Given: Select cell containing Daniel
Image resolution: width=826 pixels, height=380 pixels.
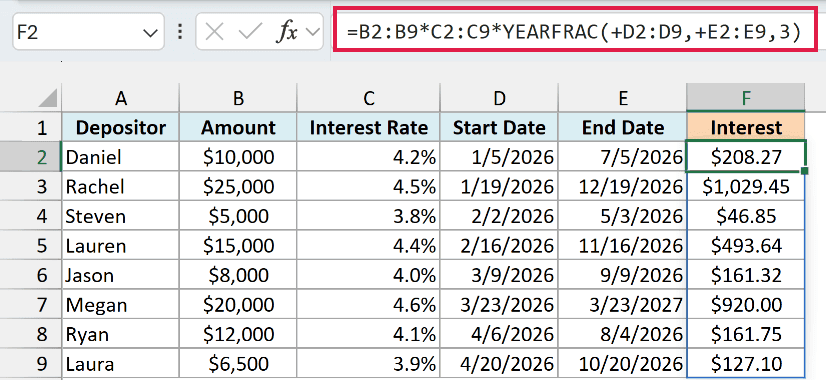Looking at the screenshot, I should click(121, 157).
